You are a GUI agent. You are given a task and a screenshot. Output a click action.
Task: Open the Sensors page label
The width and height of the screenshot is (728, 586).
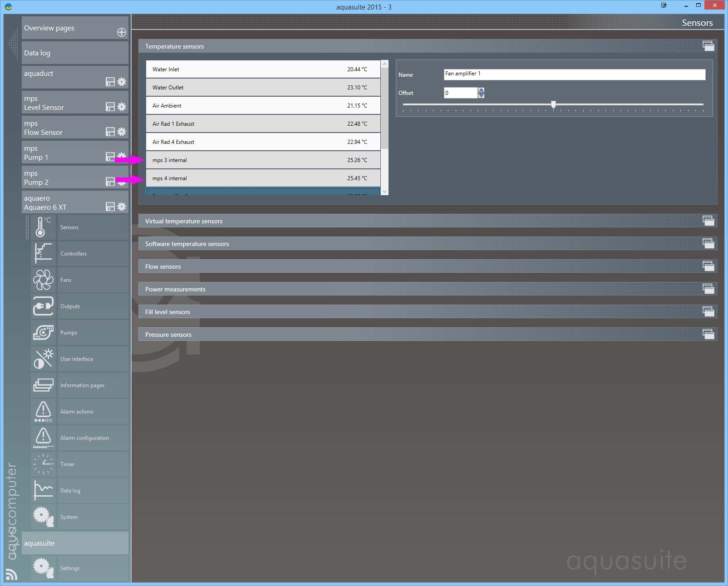[69, 227]
